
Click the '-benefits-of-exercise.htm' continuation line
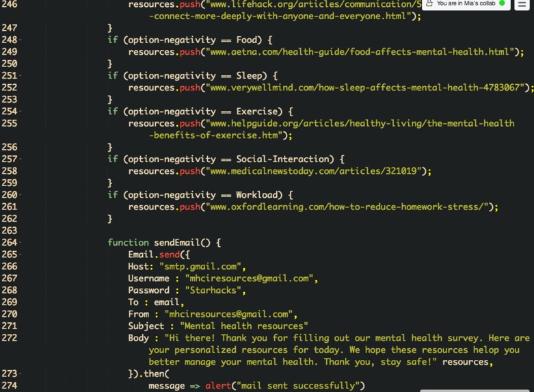[x=220, y=135]
